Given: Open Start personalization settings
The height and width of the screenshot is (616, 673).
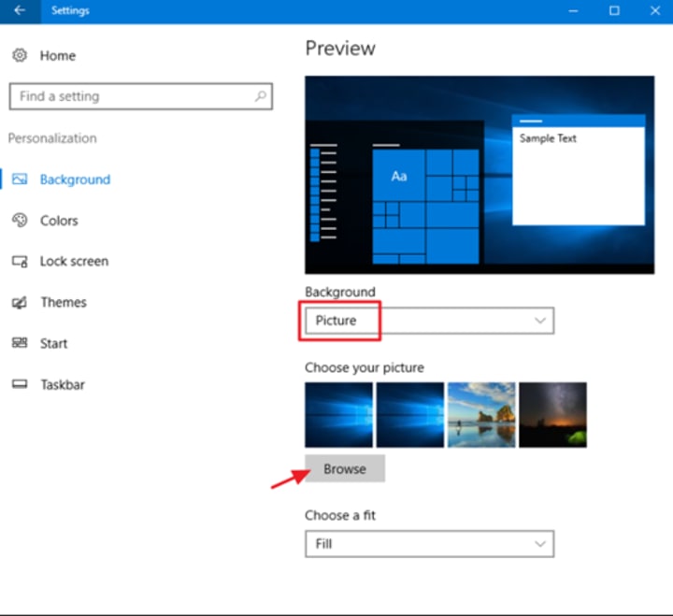Looking at the screenshot, I should coord(53,343).
